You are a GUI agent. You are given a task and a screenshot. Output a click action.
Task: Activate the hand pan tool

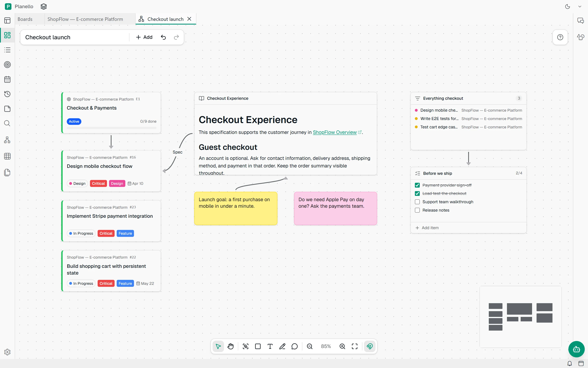tap(231, 346)
